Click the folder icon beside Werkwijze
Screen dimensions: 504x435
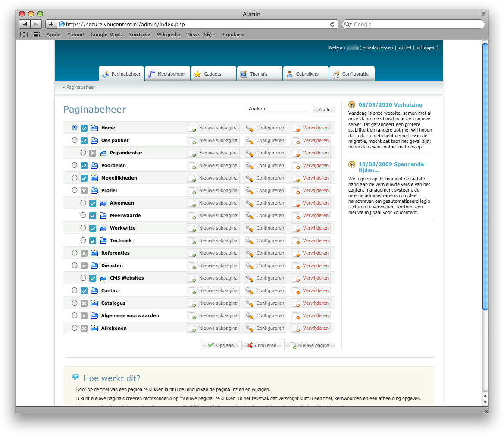pos(103,228)
